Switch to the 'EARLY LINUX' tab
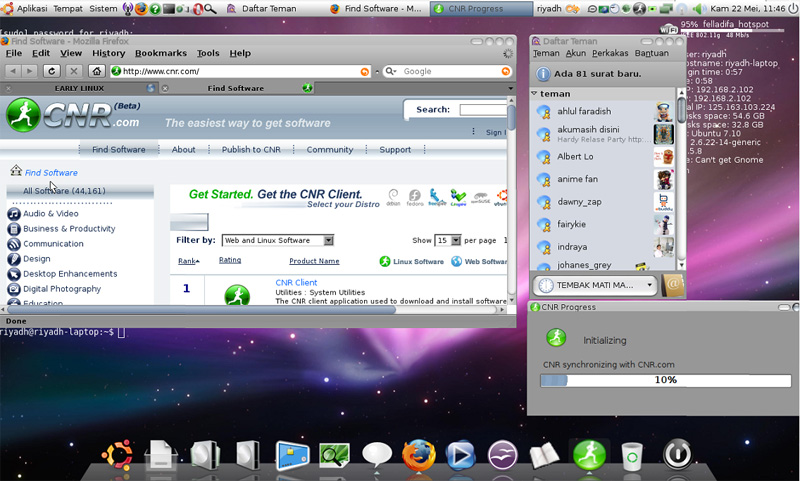Screen dimensions: 800x481 (x=79, y=88)
